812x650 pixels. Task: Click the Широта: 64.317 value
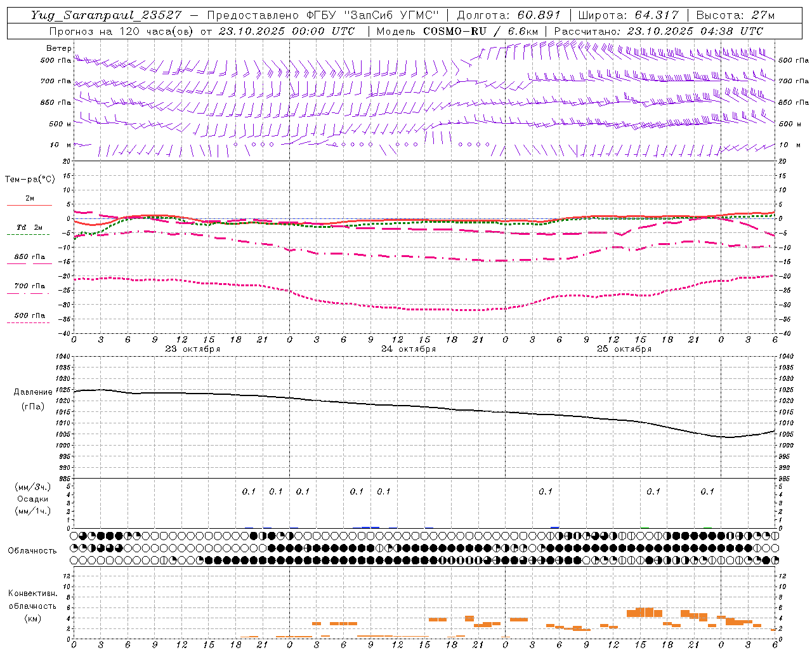coord(628,15)
